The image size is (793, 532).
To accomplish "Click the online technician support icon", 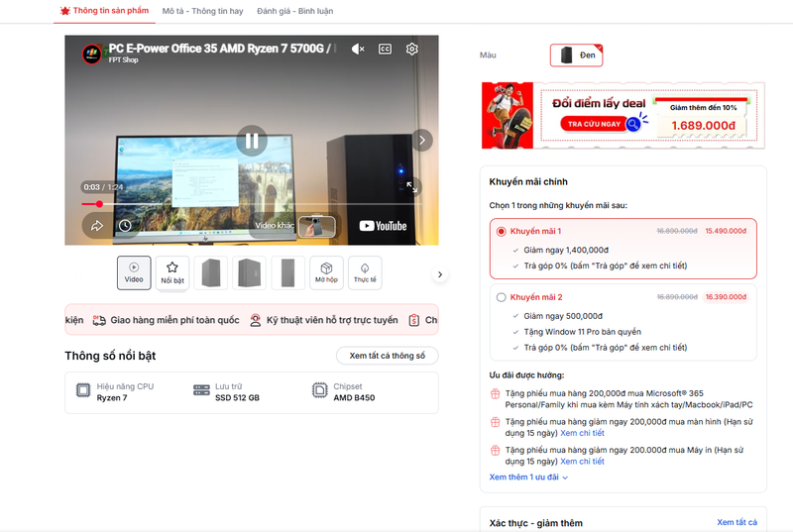I will point(256,320).
